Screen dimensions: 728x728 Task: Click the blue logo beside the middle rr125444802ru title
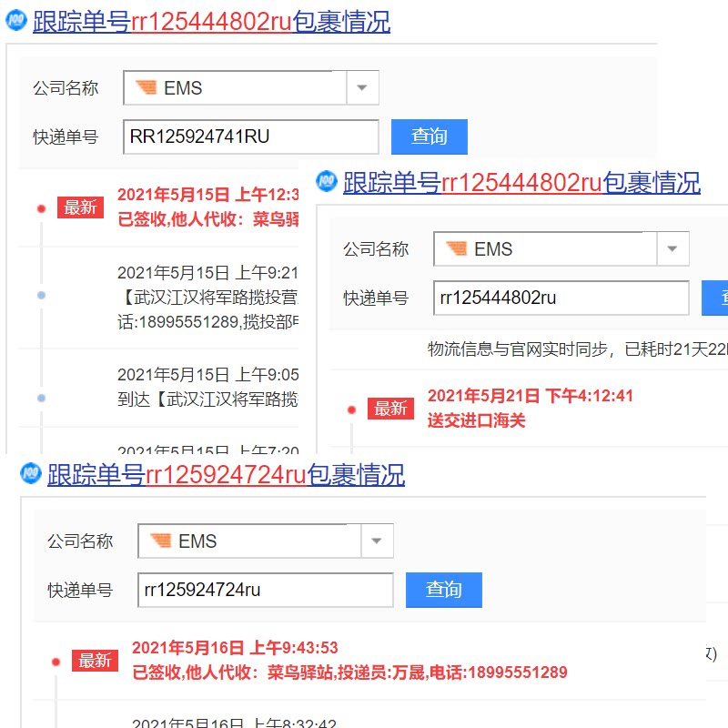click(328, 182)
